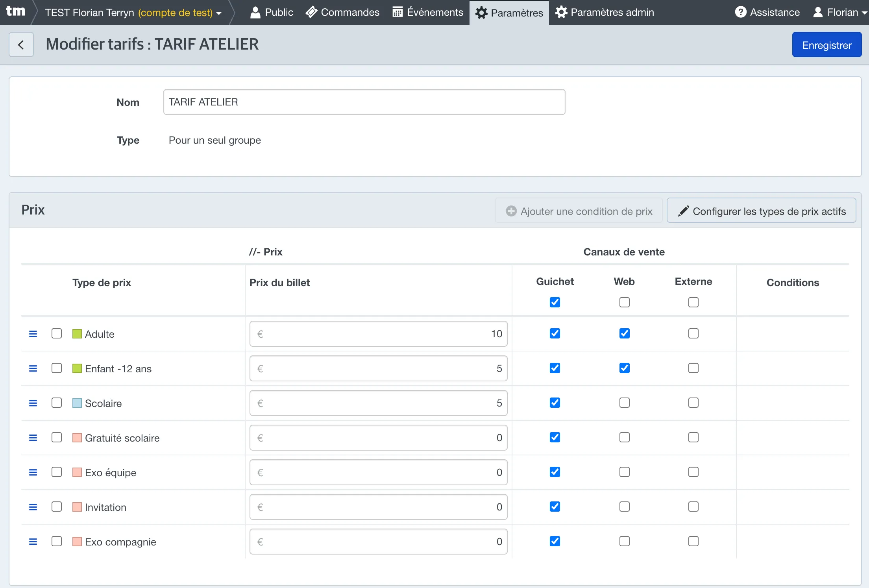Select the Enfant -12 ans row checkbox
This screenshot has width=869, height=588.
click(57, 368)
